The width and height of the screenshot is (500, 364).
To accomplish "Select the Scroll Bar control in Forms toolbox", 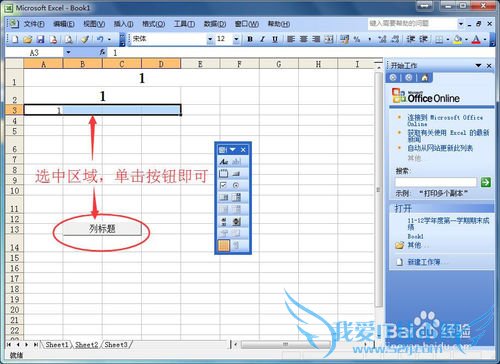I will 224,222.
